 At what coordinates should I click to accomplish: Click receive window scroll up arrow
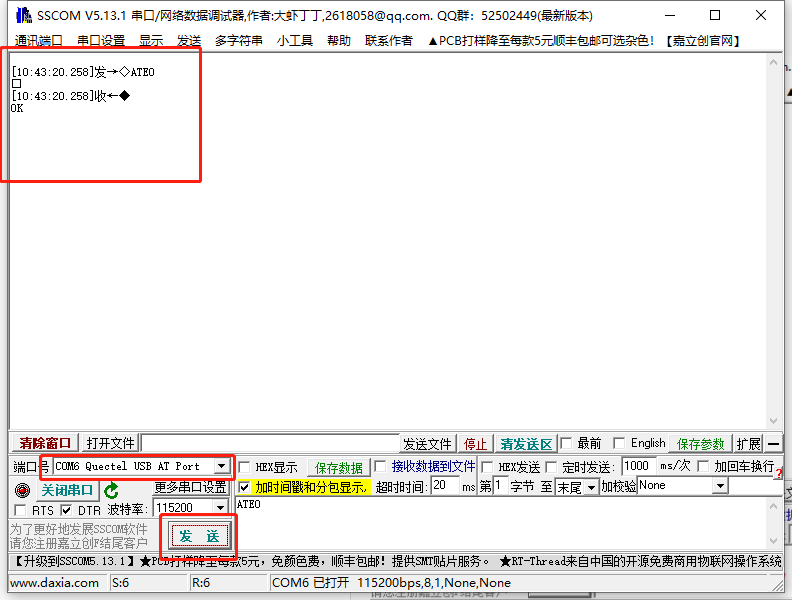(x=773, y=63)
